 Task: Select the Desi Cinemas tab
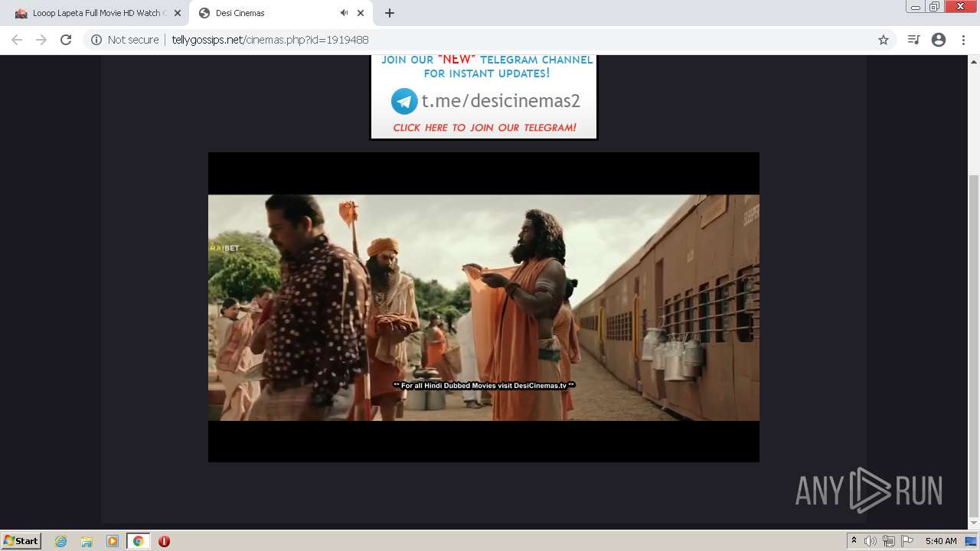pyautogui.click(x=279, y=13)
